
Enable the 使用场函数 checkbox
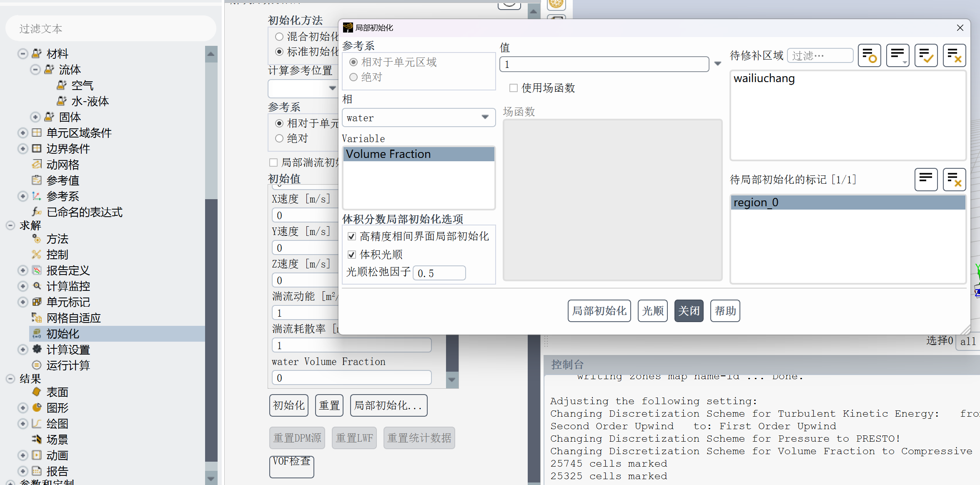[x=514, y=88]
